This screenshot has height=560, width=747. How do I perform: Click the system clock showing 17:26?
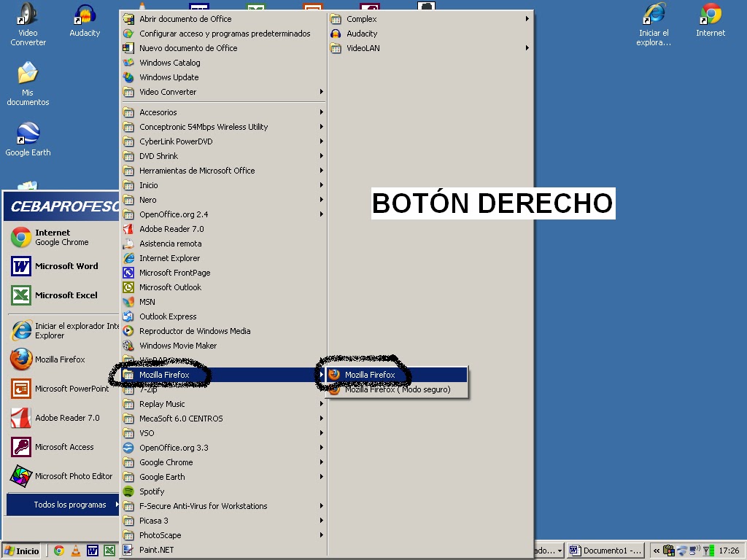tap(729, 551)
